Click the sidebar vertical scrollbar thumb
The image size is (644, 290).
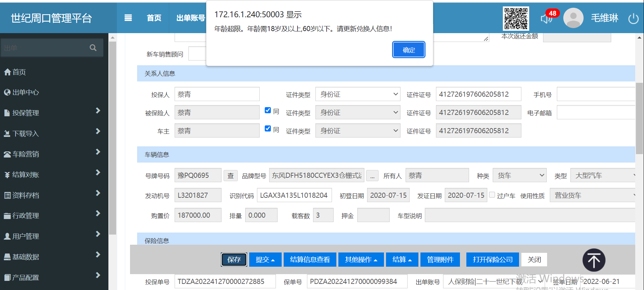click(x=113, y=138)
